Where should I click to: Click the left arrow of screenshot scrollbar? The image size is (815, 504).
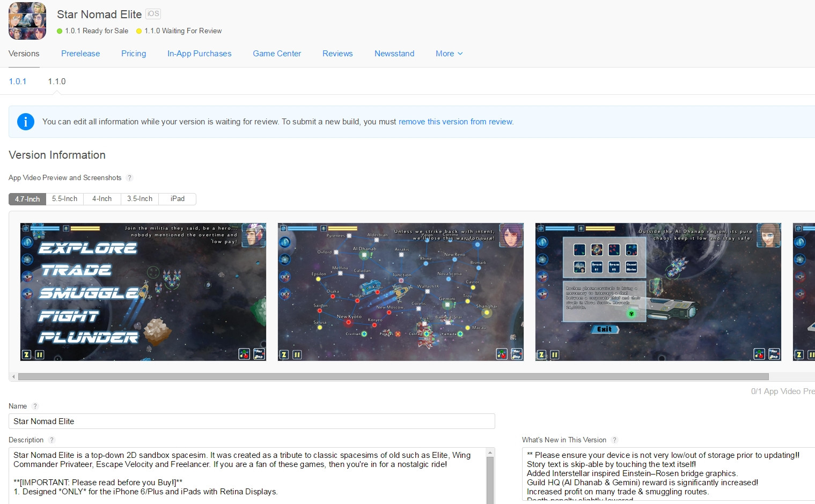(13, 377)
